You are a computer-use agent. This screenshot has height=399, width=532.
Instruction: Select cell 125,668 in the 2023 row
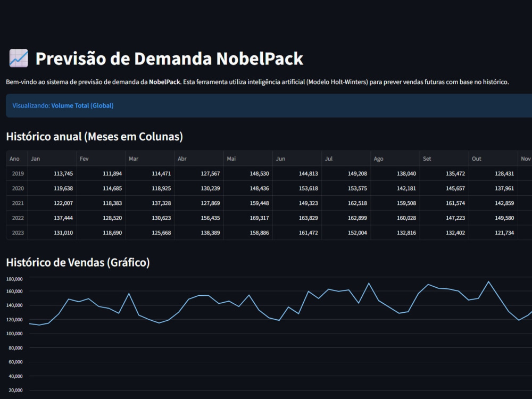pos(150,233)
